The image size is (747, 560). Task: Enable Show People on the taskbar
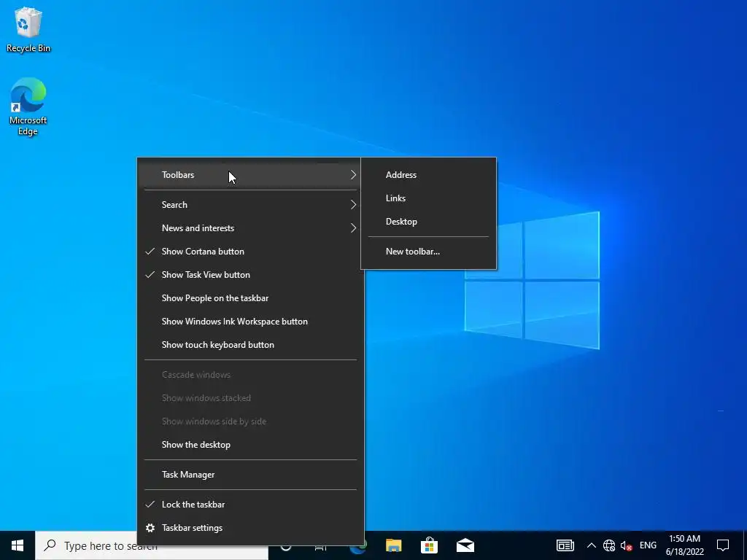(251, 298)
